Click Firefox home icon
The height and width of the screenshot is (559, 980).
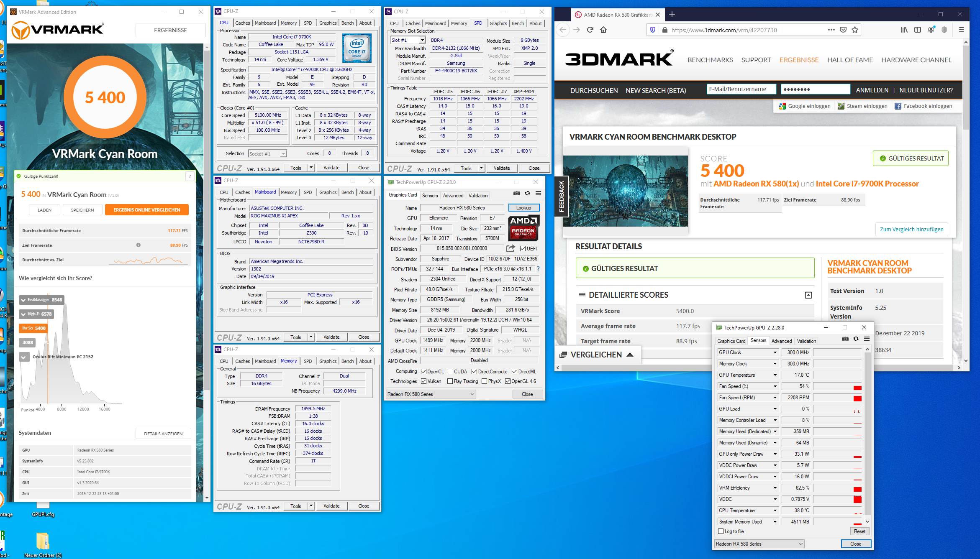tap(603, 30)
